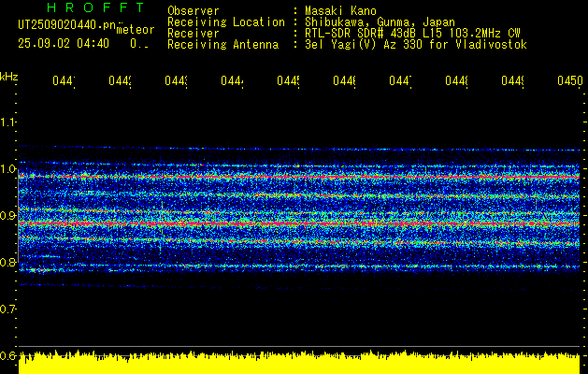Click the 'meteor' label

pos(136,30)
